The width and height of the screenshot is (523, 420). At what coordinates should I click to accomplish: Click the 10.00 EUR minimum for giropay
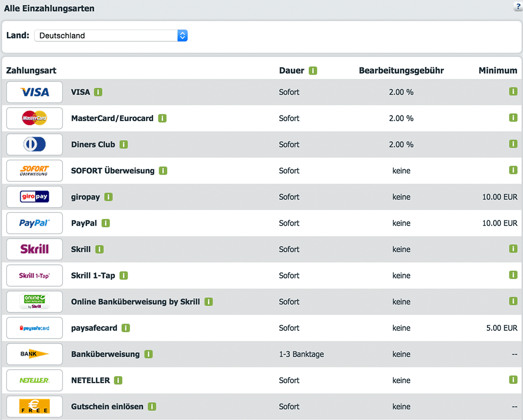(499, 197)
